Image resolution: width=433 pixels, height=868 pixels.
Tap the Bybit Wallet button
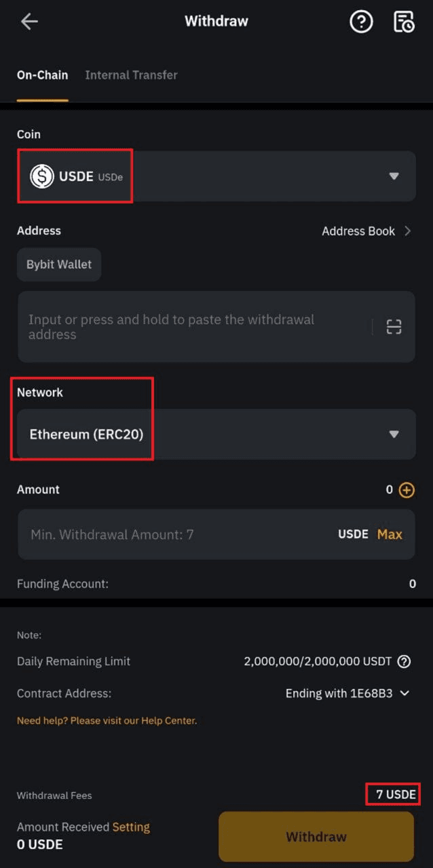pyautogui.click(x=59, y=264)
